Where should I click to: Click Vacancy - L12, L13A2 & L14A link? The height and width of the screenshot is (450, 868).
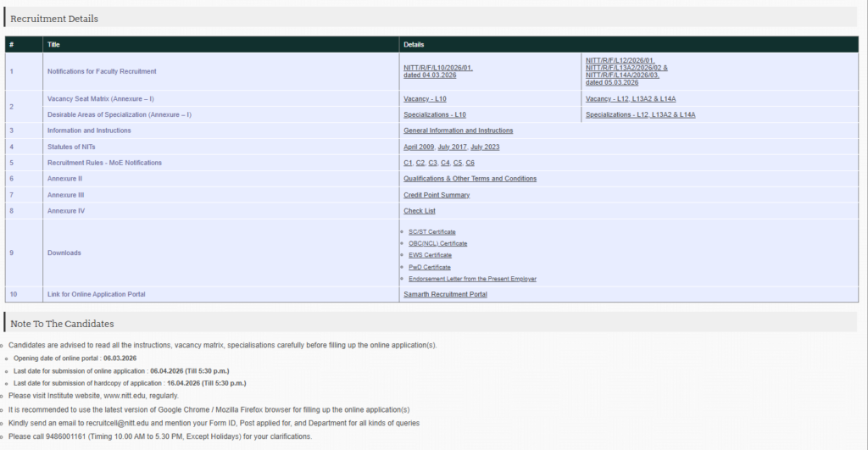click(x=630, y=99)
